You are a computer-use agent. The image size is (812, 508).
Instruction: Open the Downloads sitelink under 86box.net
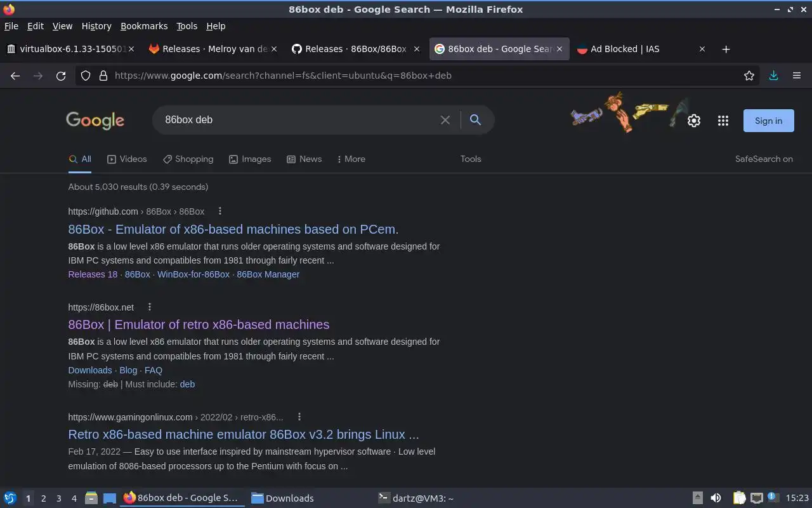90,370
